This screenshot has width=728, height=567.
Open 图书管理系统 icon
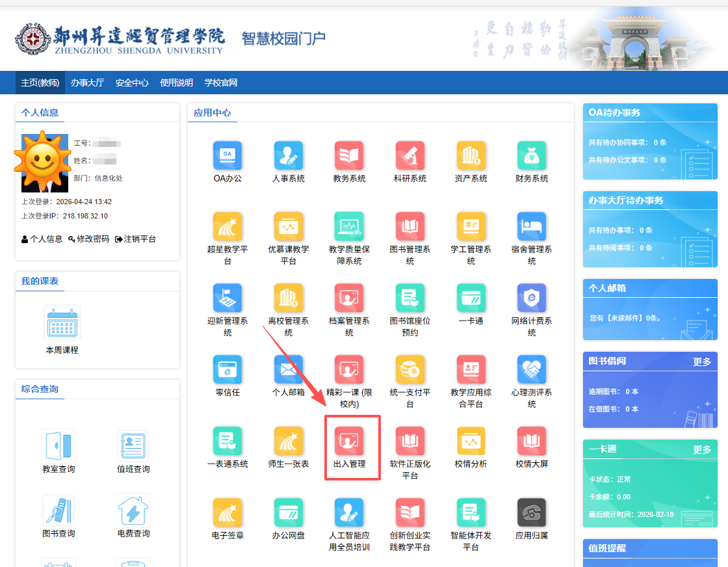410,226
